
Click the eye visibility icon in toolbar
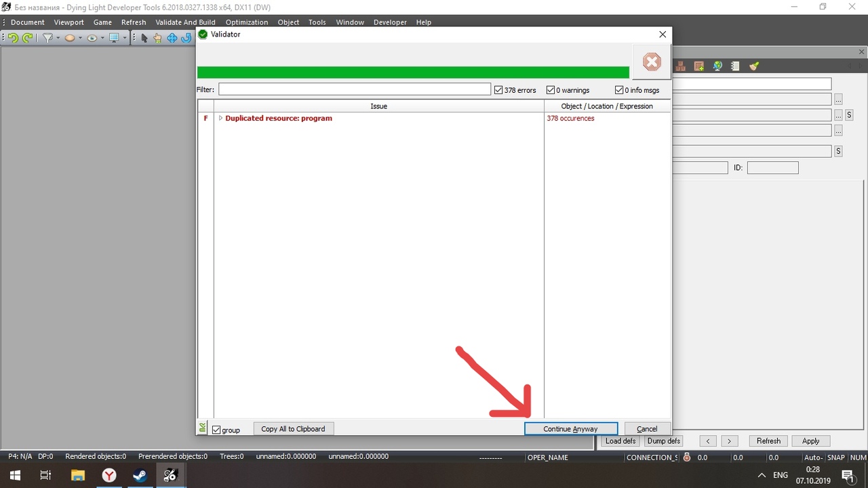point(92,38)
